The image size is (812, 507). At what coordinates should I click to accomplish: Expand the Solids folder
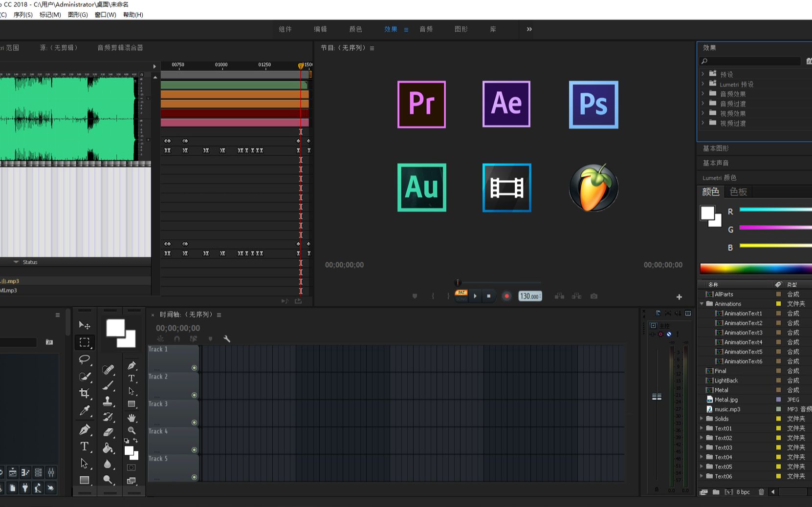(702, 419)
